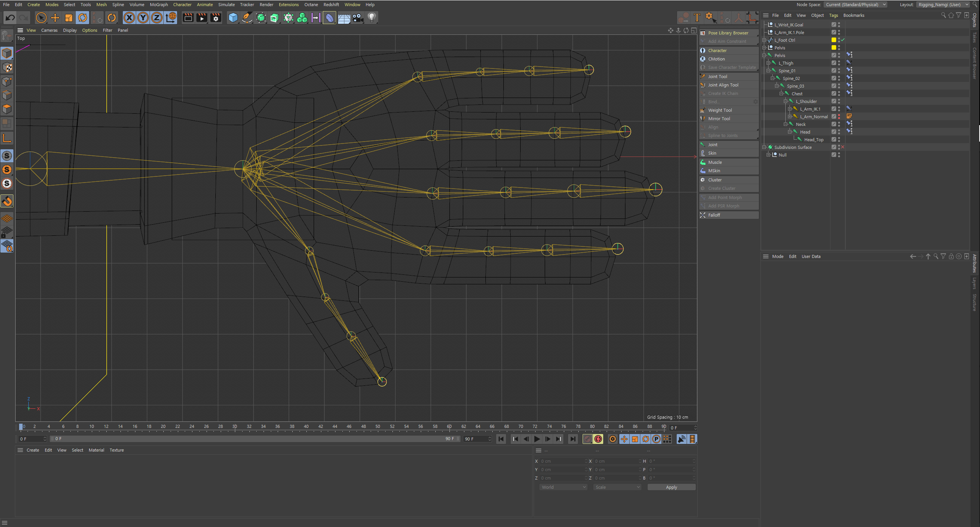The height and width of the screenshot is (527, 980).
Task: Switch to Texture mode icon
Action: 7,67
